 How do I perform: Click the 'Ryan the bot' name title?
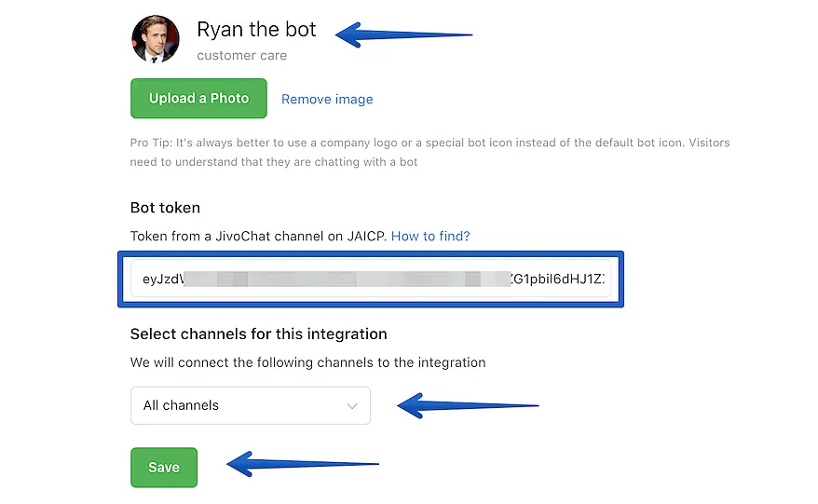tap(256, 30)
